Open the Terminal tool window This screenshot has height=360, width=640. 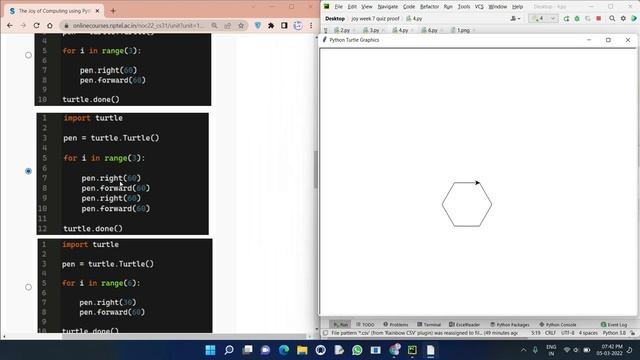(x=429, y=324)
